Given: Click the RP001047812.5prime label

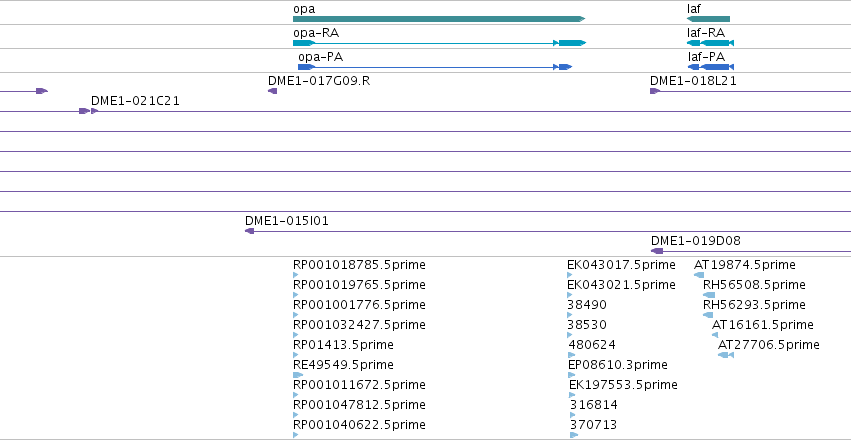Looking at the screenshot, I should click(x=359, y=405).
